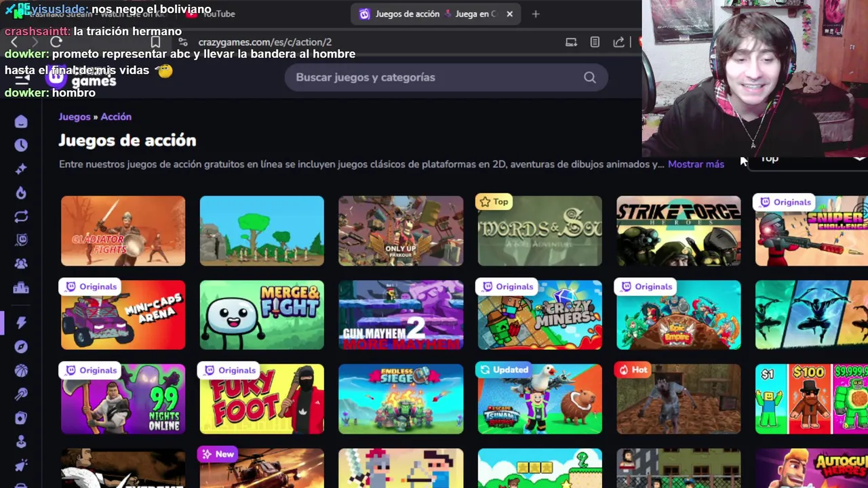
Task: Open Sniper Challenge game thumbnail
Action: click(x=812, y=231)
